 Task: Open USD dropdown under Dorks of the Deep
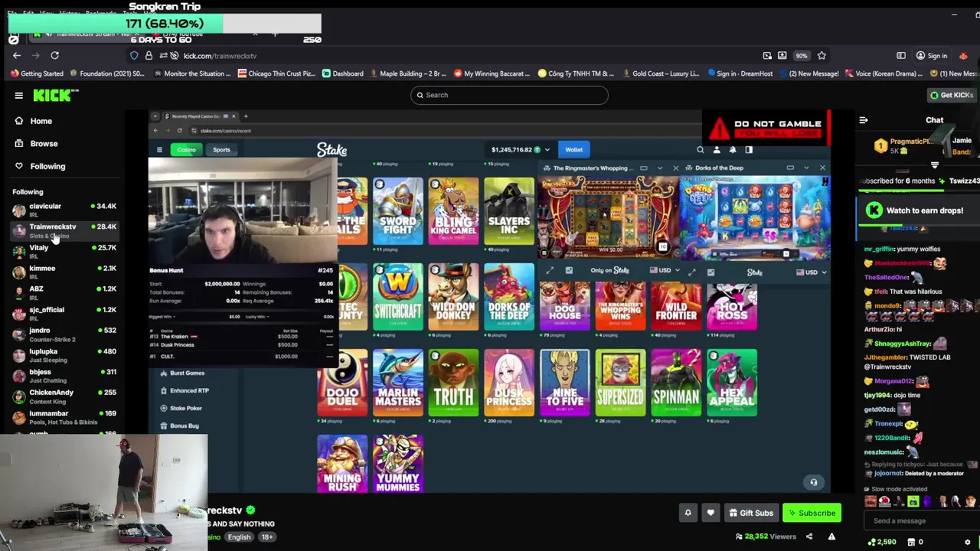click(x=812, y=272)
